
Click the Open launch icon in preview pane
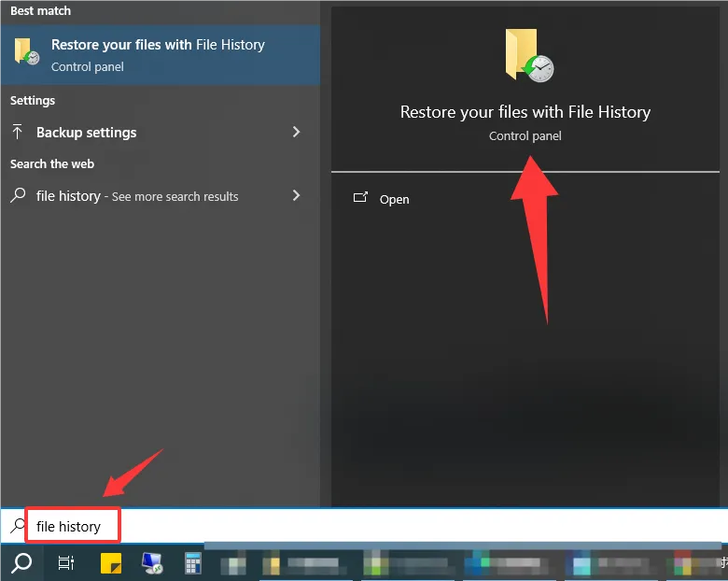click(360, 197)
